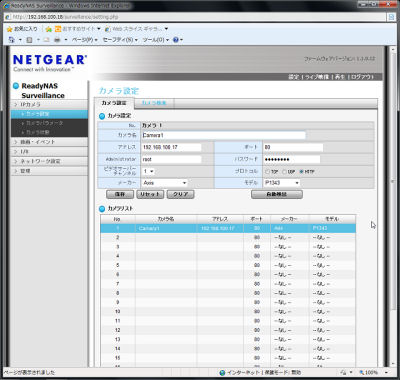This screenshot has height=380, width=400.
Task: Click the page icon left of the URL
Action: (8, 17)
